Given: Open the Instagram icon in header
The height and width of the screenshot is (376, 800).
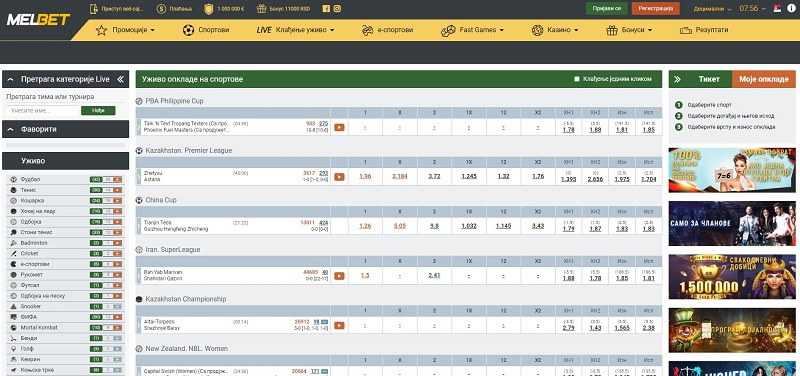Looking at the screenshot, I should pyautogui.click(x=337, y=9).
